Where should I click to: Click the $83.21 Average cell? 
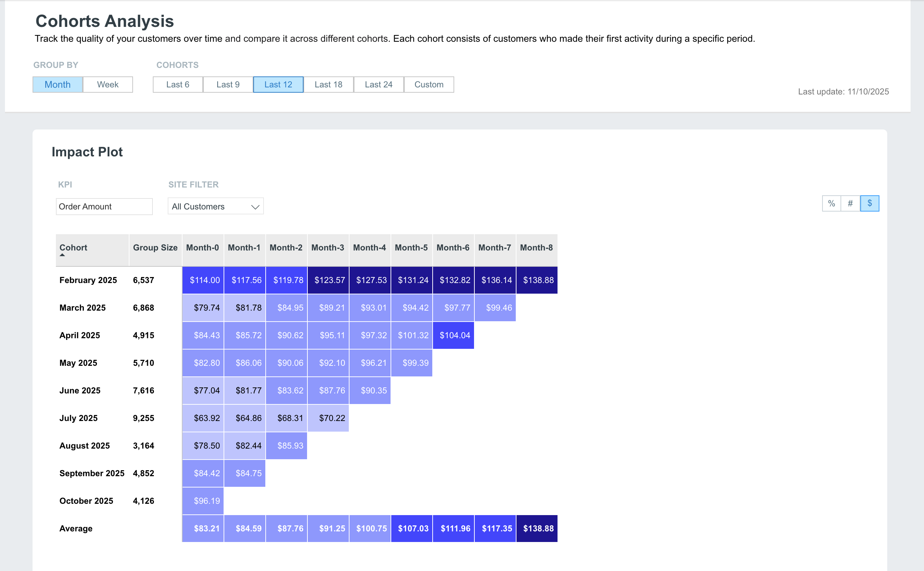coord(203,529)
